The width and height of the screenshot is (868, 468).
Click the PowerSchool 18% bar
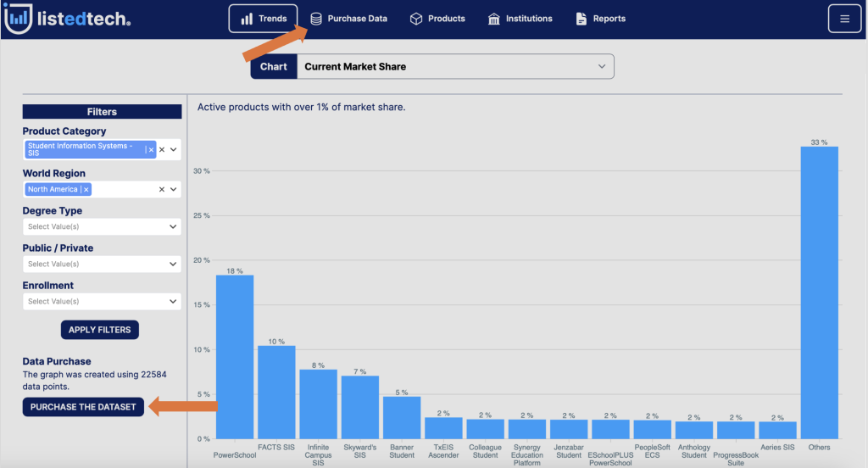[x=235, y=357]
